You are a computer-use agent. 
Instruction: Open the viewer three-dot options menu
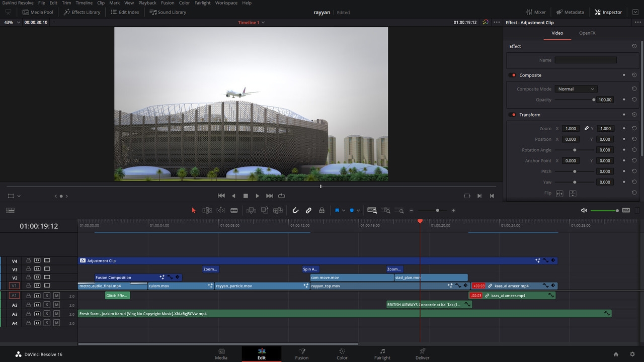coord(497,23)
